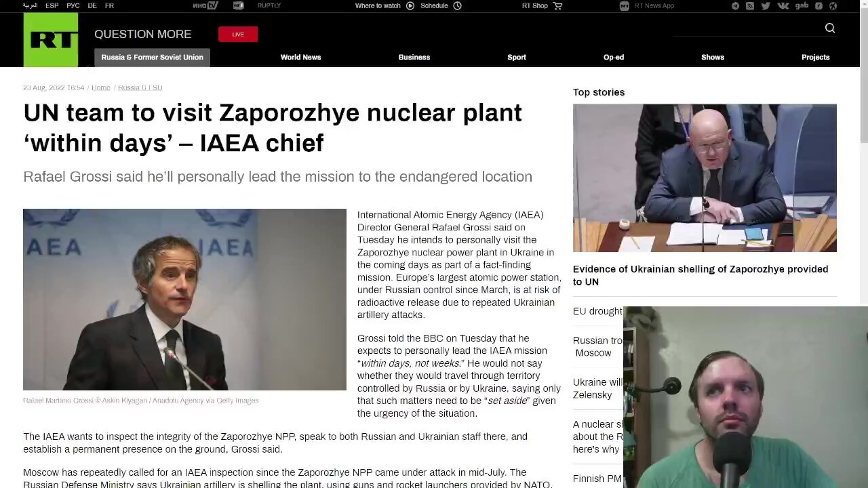The height and width of the screenshot is (488, 868).
Task: Click the Schedule clock icon
Action: [x=458, y=5]
